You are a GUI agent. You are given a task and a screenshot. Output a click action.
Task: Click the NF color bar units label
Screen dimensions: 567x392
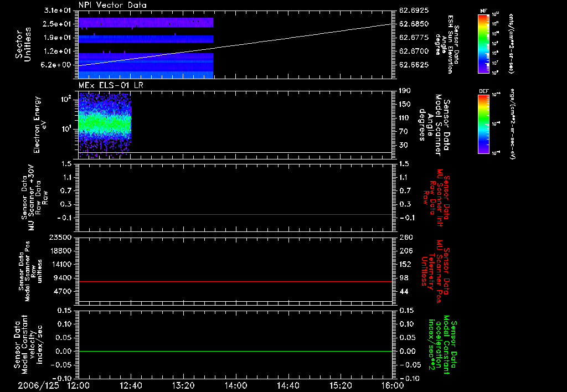click(511, 43)
